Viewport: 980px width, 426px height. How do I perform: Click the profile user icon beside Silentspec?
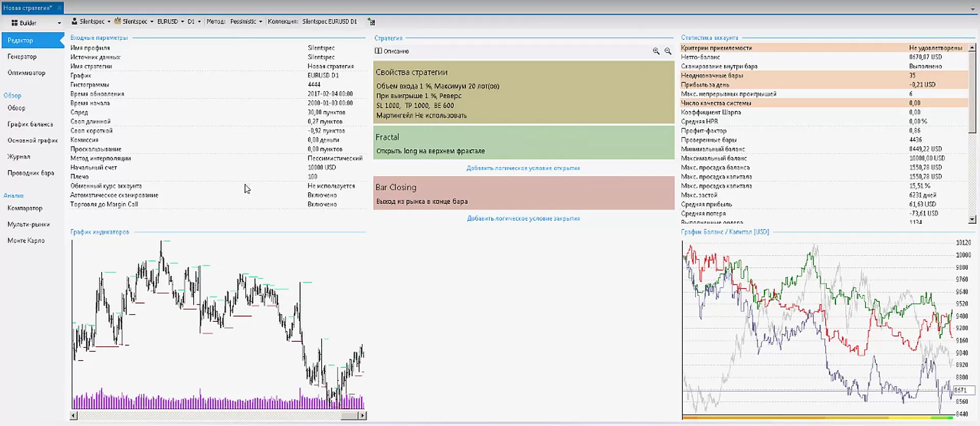(75, 21)
